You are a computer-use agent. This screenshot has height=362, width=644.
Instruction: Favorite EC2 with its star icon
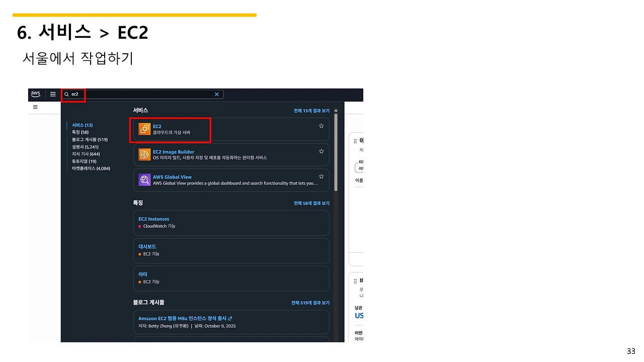tap(321, 126)
